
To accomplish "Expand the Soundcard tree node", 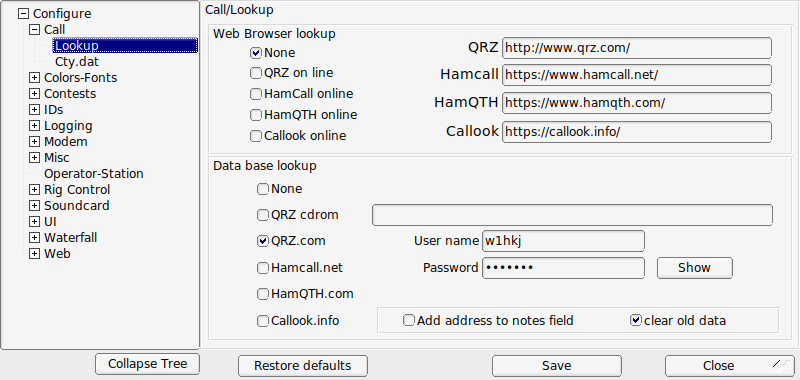I will [34, 206].
